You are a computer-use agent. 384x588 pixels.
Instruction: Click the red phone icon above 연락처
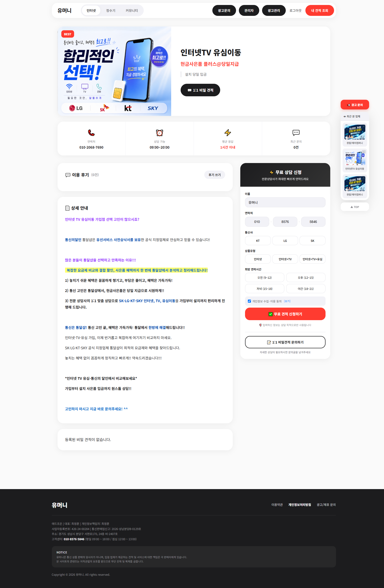[x=91, y=133]
